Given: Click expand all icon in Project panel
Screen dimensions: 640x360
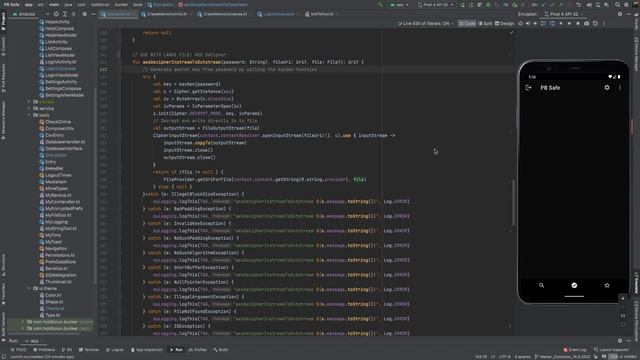Looking at the screenshot, I should pyautogui.click(x=65, y=14).
